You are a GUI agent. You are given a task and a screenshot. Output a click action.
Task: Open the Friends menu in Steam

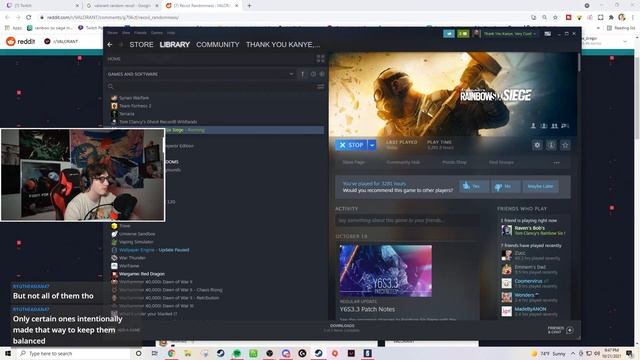pos(140,33)
